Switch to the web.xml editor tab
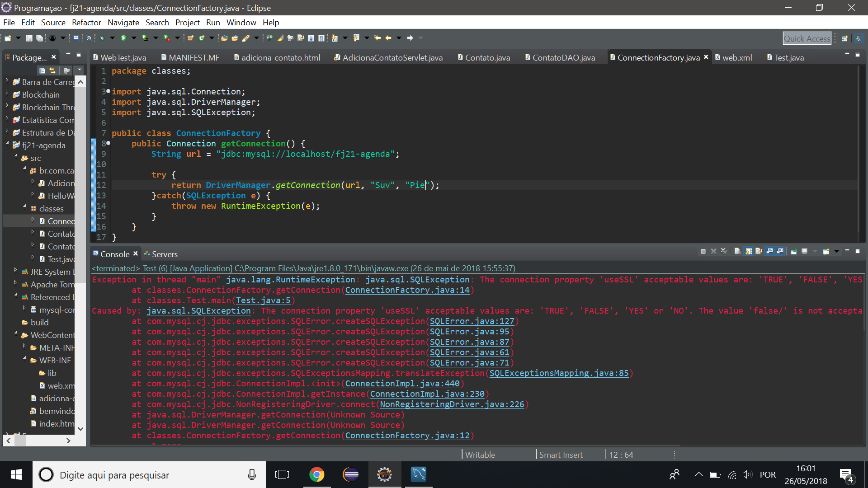Viewport: 868px width, 488px height. pos(734,57)
